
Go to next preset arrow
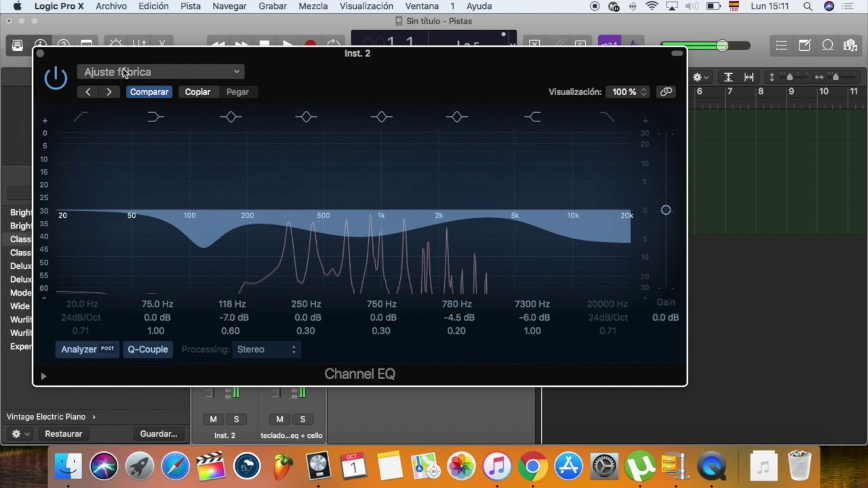(x=109, y=91)
